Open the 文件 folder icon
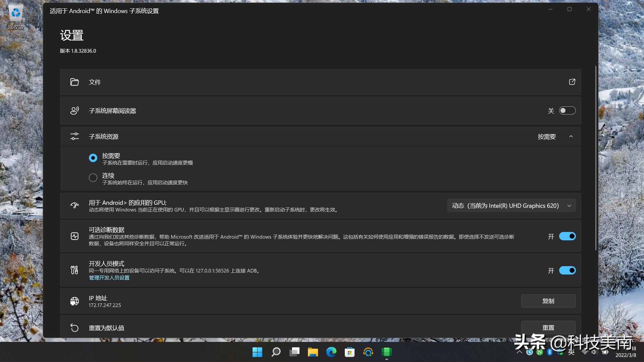This screenshot has height=362, width=644. click(74, 82)
